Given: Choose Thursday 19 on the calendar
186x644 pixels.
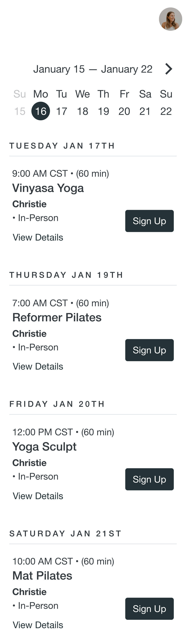Looking at the screenshot, I should [x=103, y=111].
